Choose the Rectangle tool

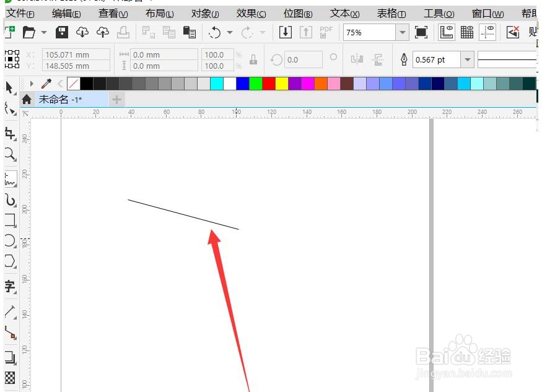tap(9, 220)
